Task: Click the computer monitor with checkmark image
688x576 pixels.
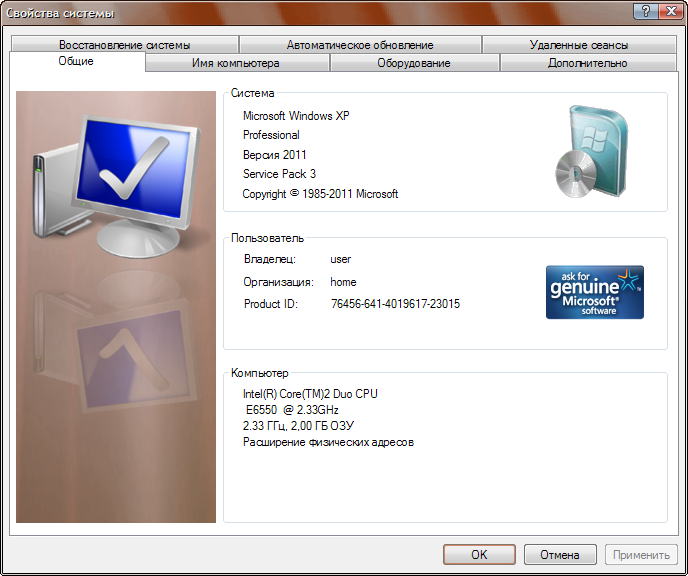Action: [116, 186]
